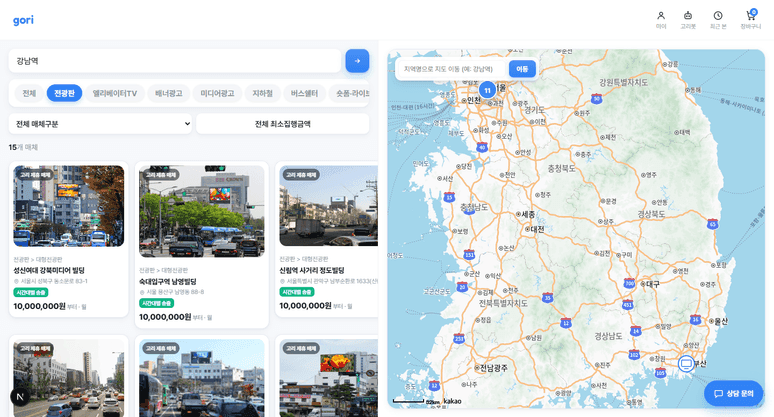Viewport: 774px width, 417px height.
Task: Click the 고리 제휴 매체 badge on 숙대입구역 card
Action: tap(161, 175)
